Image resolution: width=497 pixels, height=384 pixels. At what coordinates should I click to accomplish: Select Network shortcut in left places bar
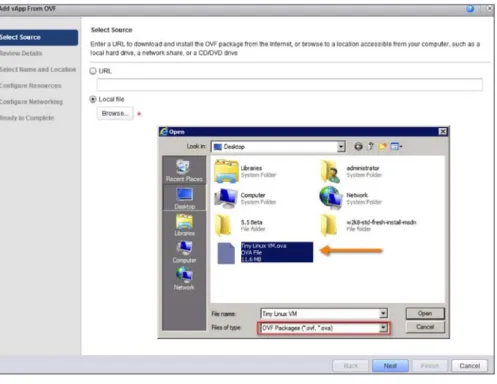pyautogui.click(x=184, y=278)
